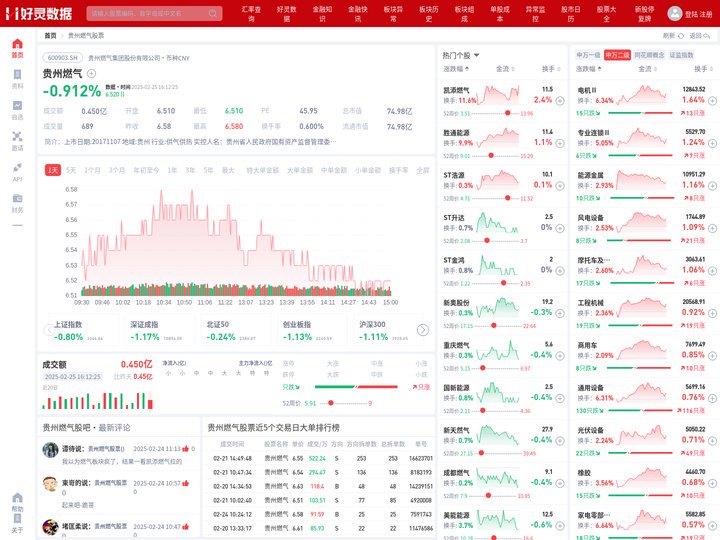Click the 全屏 fullscreen button
Viewport: 720px width, 540px height.
pos(422,170)
